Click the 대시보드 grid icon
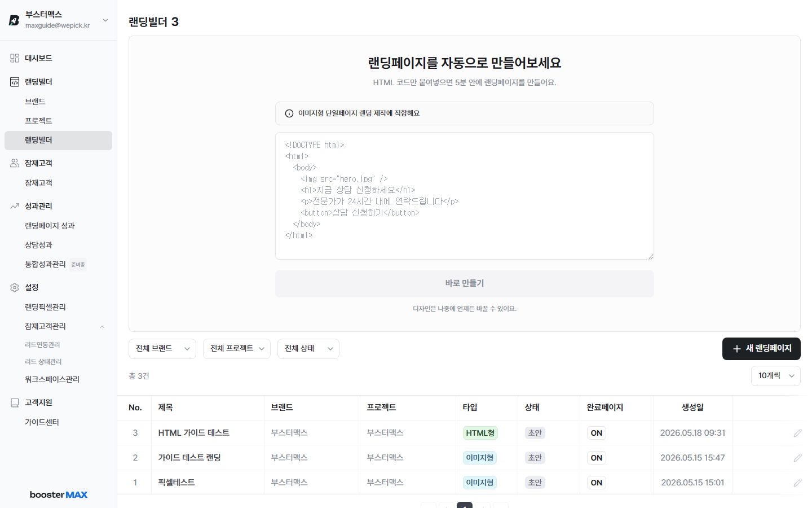812x508 pixels. tap(15, 58)
